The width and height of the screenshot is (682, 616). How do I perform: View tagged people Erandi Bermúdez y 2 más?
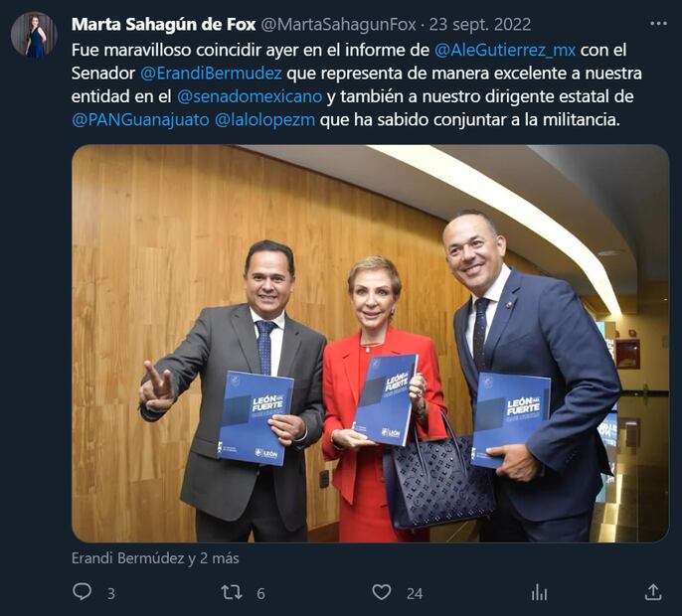155,558
